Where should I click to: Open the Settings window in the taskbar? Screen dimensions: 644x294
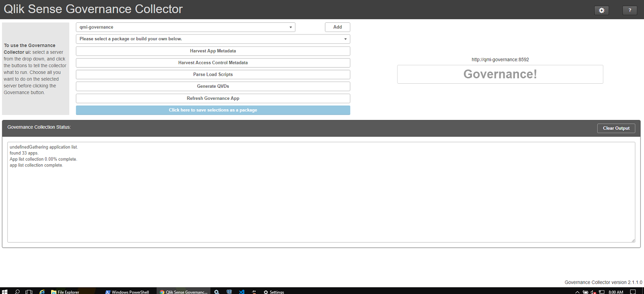(274, 292)
